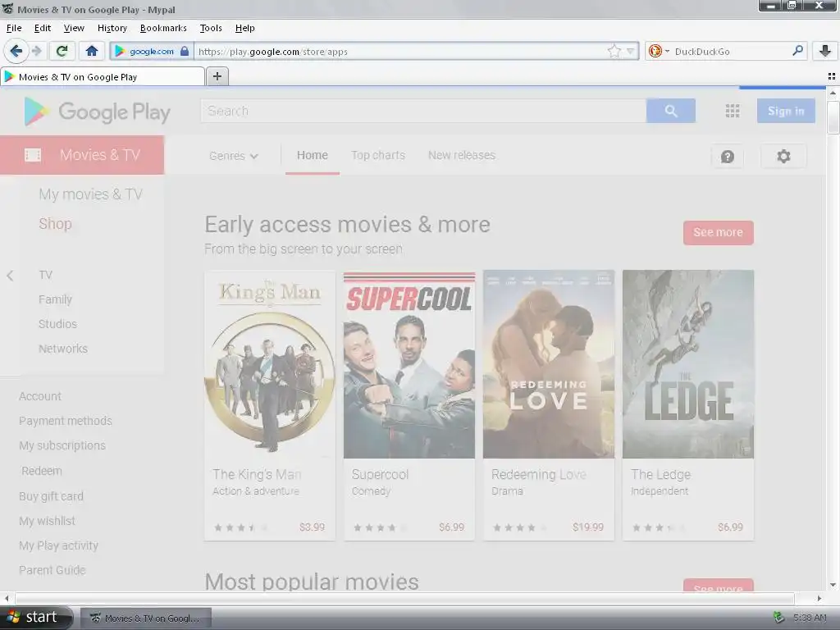The width and height of the screenshot is (840, 630).
Task: Reload the current page
Action: pyautogui.click(x=62, y=52)
